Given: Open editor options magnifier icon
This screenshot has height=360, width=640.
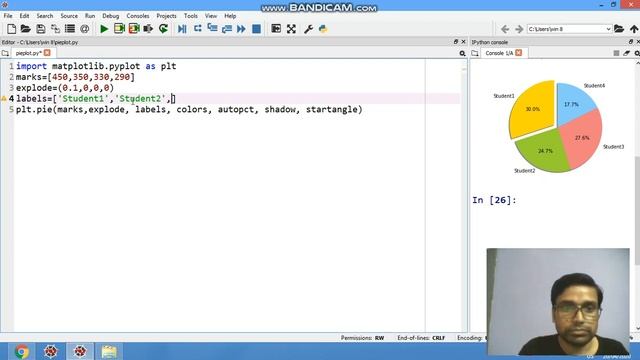Looking at the screenshot, I should [462, 53].
